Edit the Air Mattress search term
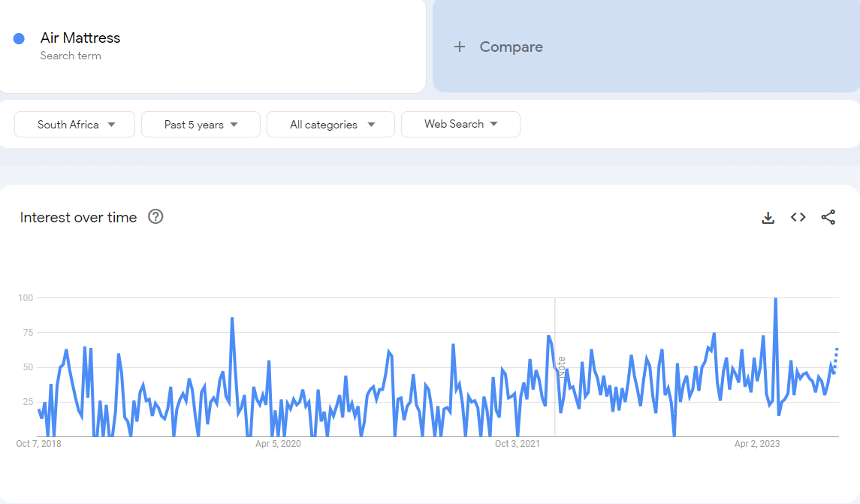This screenshot has height=504, width=860. coord(80,38)
